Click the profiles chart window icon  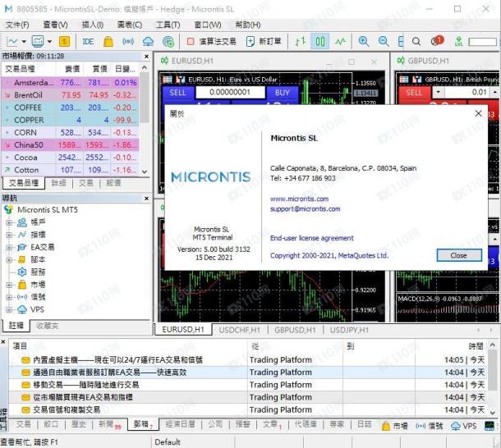point(38,42)
